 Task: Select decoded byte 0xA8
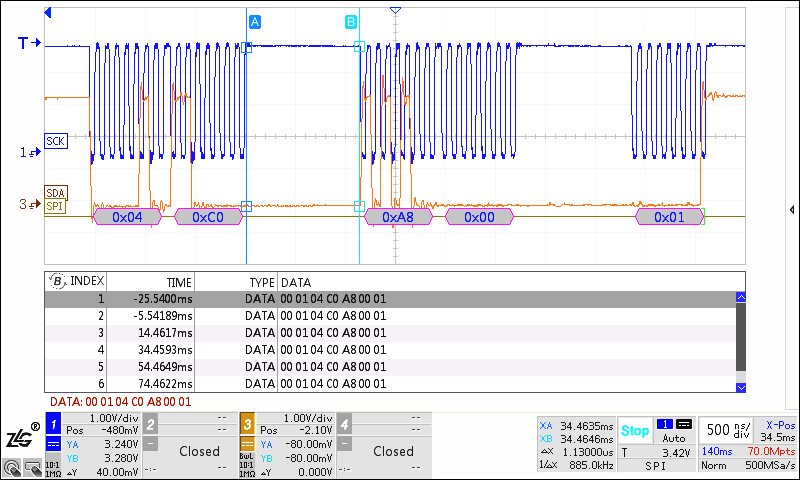pyautogui.click(x=398, y=217)
